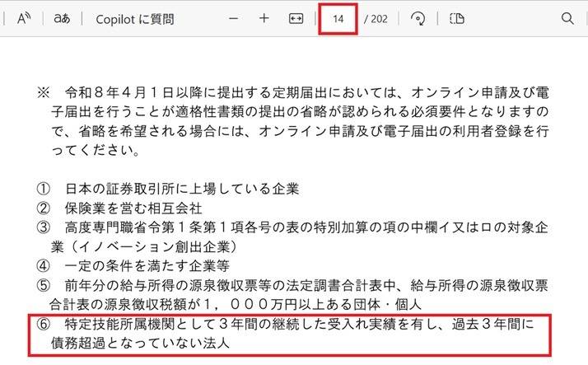
Task: Zoom out with the minus icon
Action: click(234, 18)
